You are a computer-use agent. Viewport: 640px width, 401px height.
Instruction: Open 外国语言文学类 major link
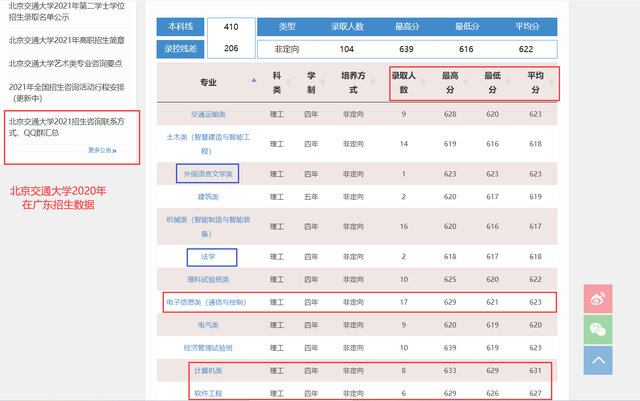coord(208,174)
